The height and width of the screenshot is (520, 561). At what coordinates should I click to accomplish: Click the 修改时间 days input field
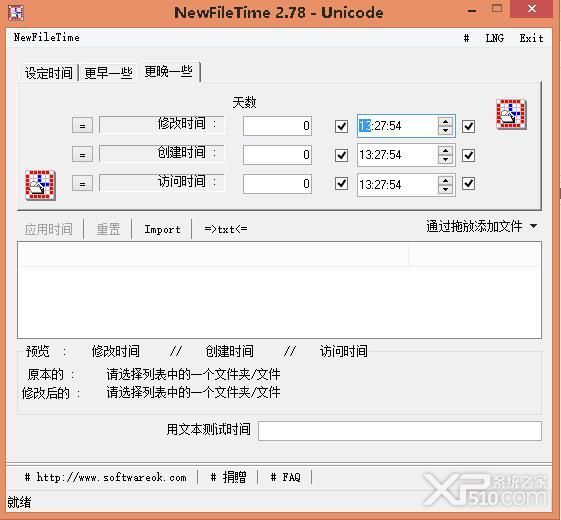pos(277,126)
